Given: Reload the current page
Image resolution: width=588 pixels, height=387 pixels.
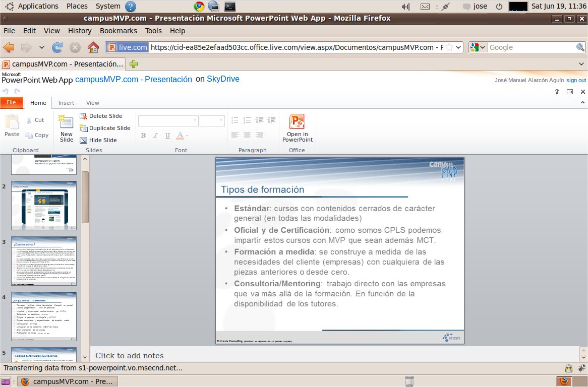Looking at the screenshot, I should tap(57, 47).
